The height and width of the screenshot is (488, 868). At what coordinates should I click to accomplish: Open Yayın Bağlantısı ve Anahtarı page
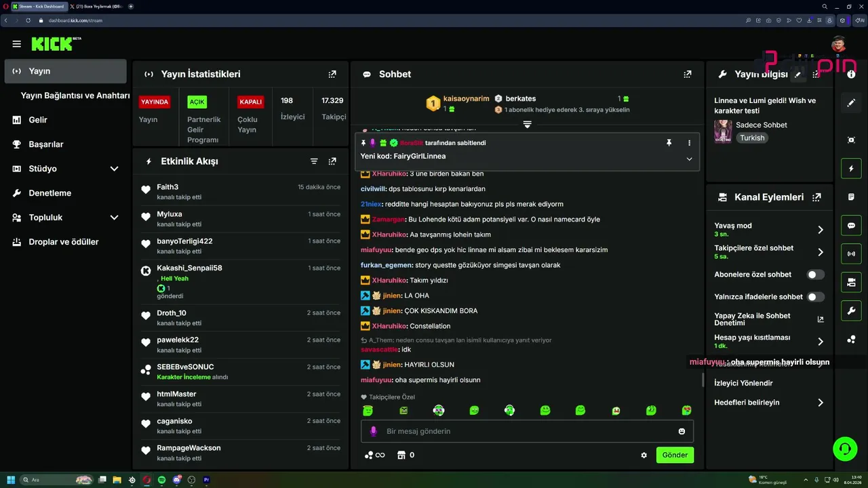(75, 96)
